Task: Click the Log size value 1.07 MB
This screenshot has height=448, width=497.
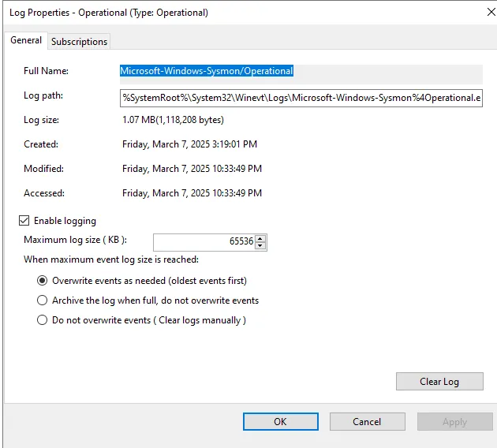Action: [173, 120]
